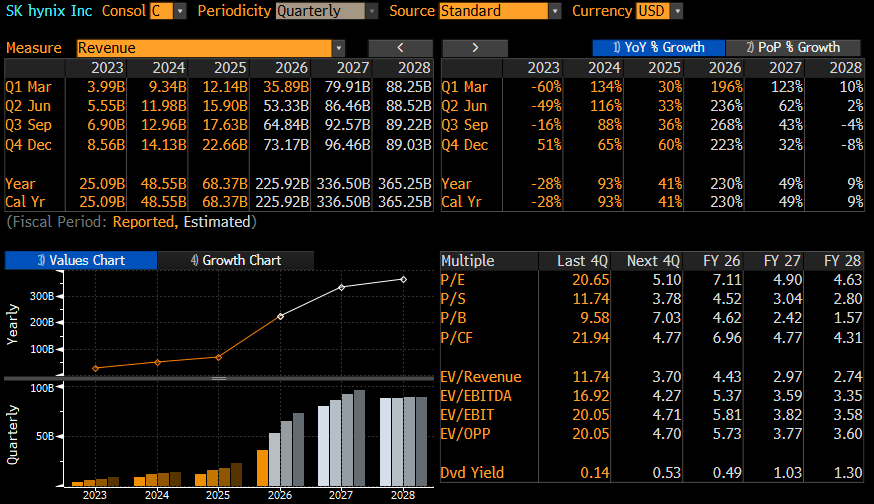This screenshot has width=874, height=504.
Task: Open the Consol dropdown arrow
Action: 179,11
